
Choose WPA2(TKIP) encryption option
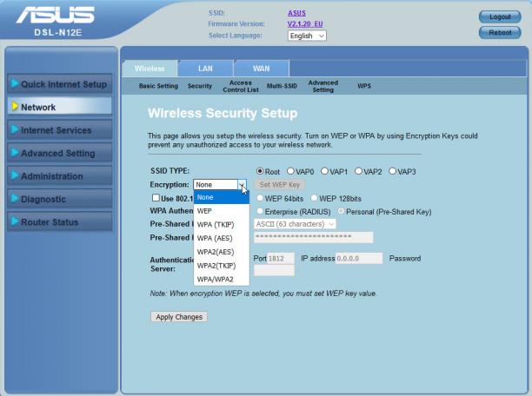click(222, 266)
